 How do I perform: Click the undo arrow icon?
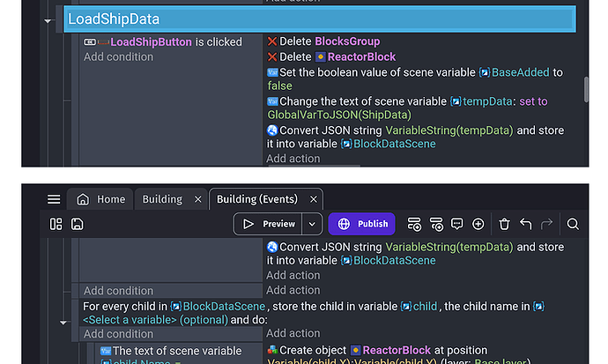(x=526, y=224)
